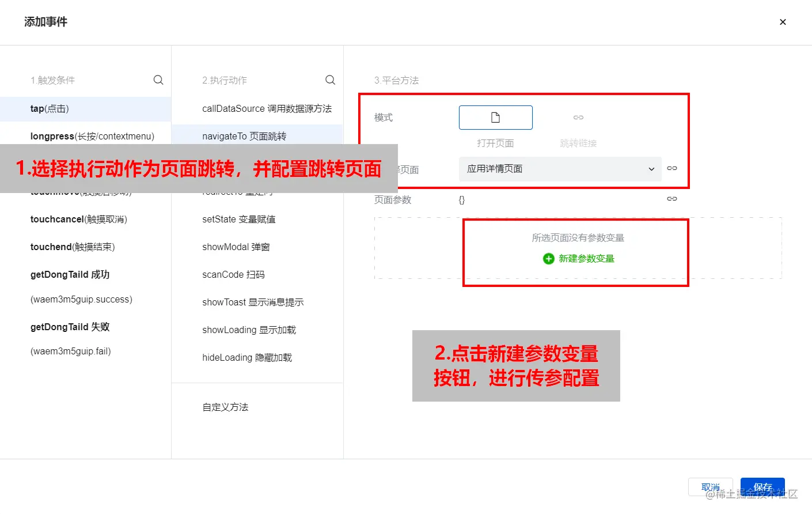Image resolution: width=812 pixels, height=514 pixels.
Task: Click (waem3m5guip.fail) subtext
Action: point(70,352)
